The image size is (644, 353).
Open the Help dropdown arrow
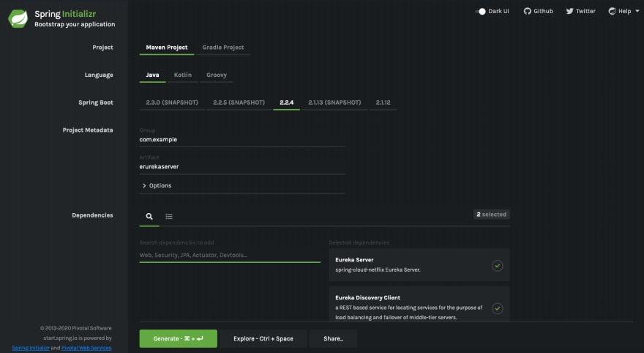(637, 11)
